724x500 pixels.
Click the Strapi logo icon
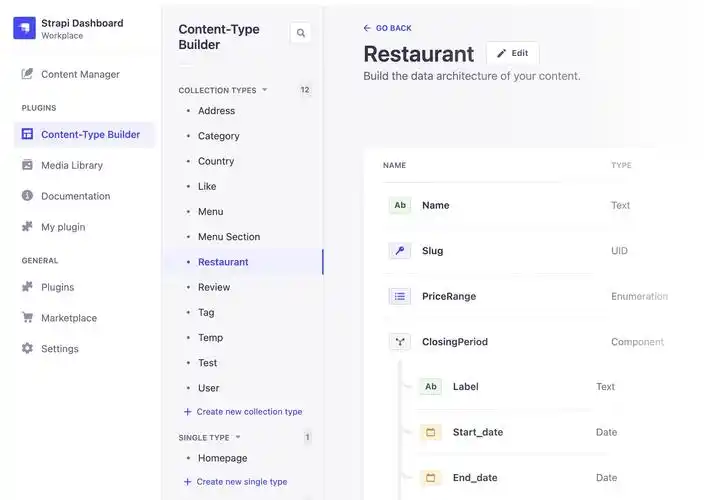pos(24,28)
